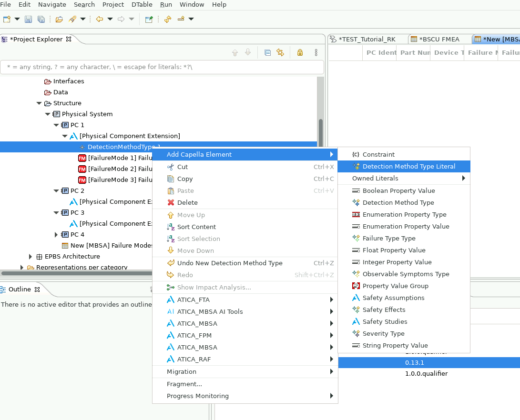Click Enumeration Property Type icon in submenu

tap(356, 214)
